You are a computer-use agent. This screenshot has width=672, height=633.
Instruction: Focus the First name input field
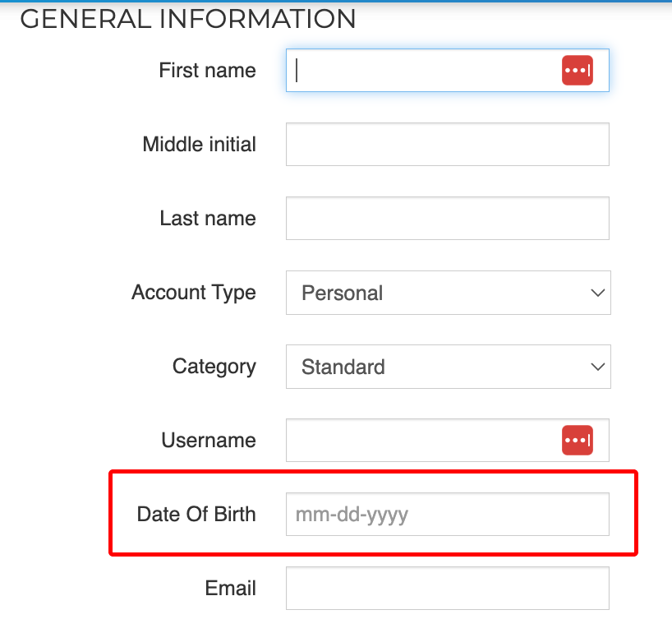click(448, 71)
